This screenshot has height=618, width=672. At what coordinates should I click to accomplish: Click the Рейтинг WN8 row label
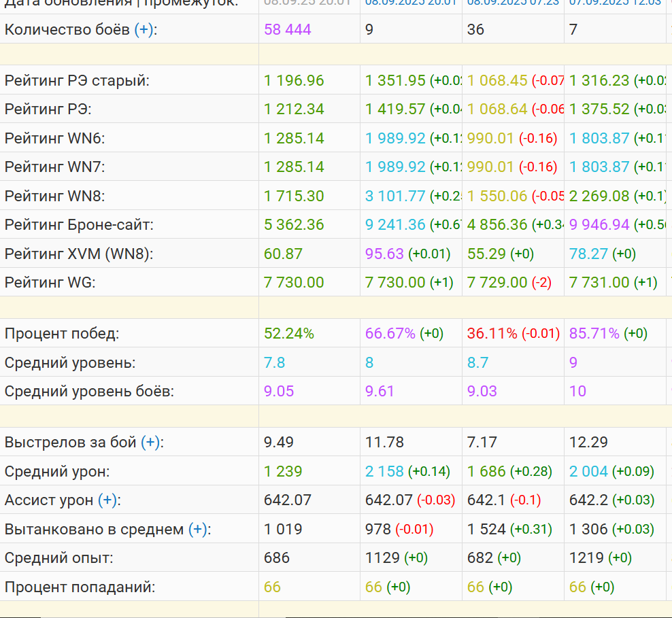pyautogui.click(x=55, y=196)
